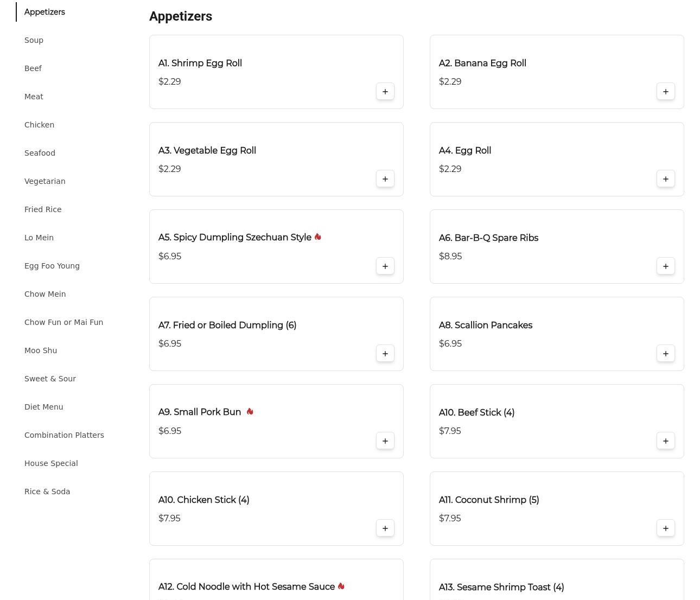
Task: Open the Soup menu category
Action: click(x=34, y=40)
